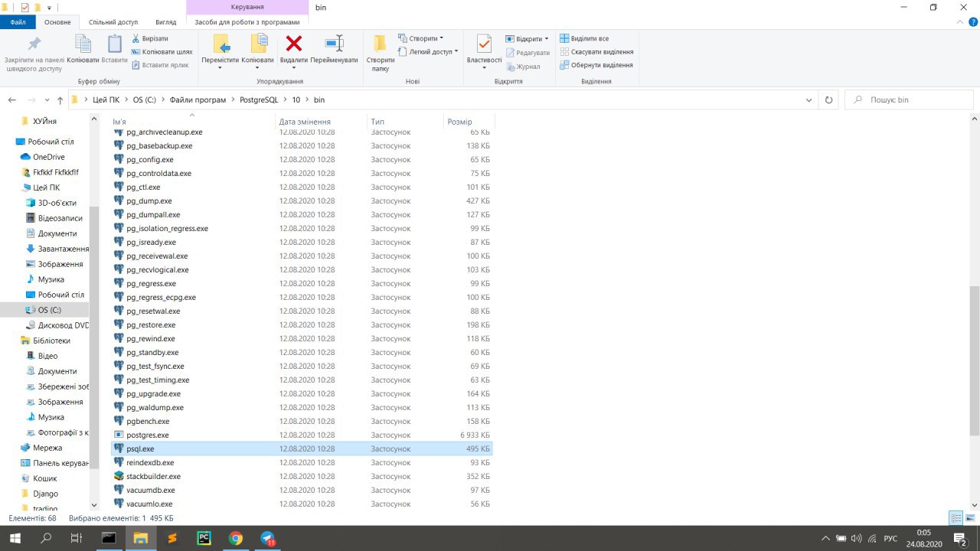Click the file list vertical scrollbar
Viewport: 980px width, 551px height.
(x=974, y=361)
